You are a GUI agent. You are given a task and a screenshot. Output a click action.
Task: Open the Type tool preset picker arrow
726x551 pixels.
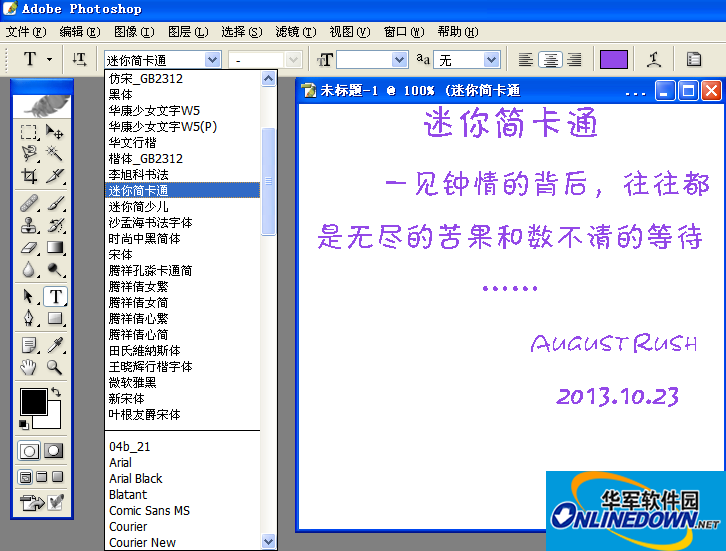(49, 59)
